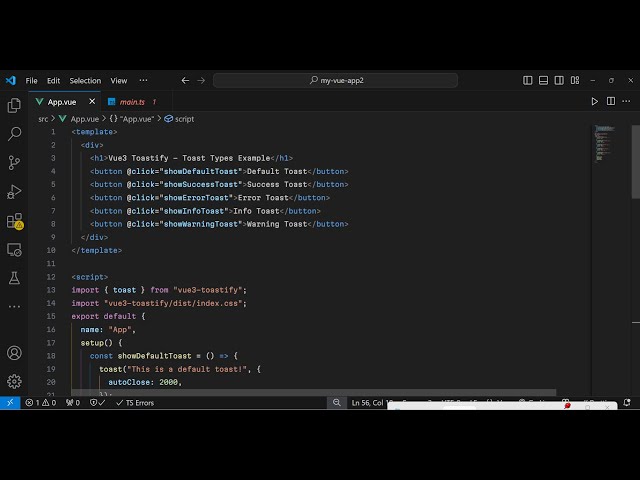Open the Remote Explorer view
The width and height of the screenshot is (640, 480).
click(x=14, y=249)
